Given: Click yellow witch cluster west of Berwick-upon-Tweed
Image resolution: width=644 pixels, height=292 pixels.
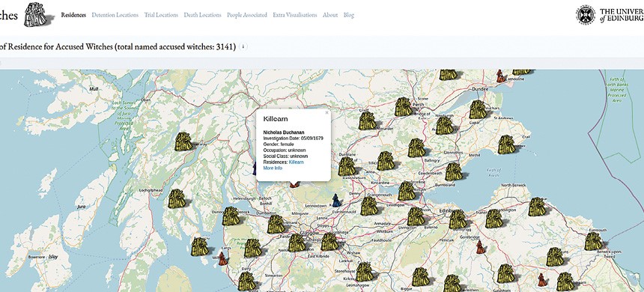Looking at the screenshot, I should point(555,257).
